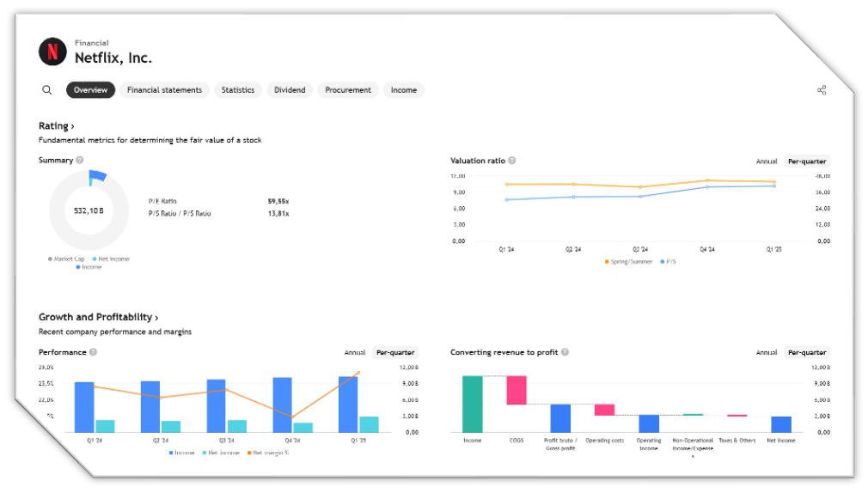
Task: Open Converting revenue to profit help icon
Action: point(565,352)
